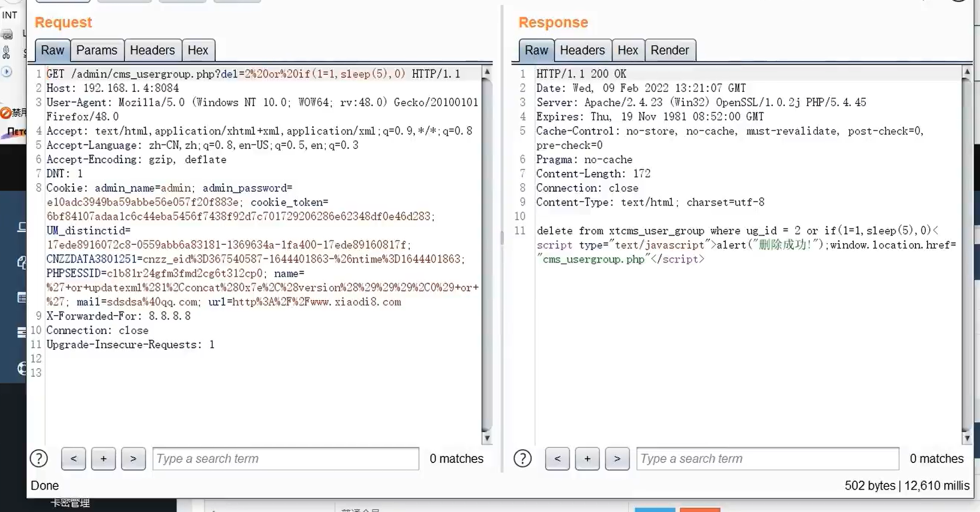Click the Cookie: admin_name=admin header line

pos(170,188)
